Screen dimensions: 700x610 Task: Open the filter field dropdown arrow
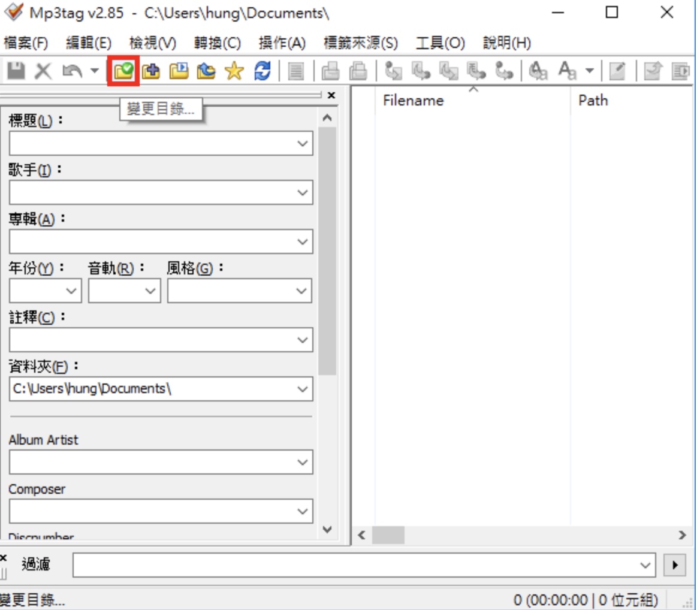pos(645,565)
